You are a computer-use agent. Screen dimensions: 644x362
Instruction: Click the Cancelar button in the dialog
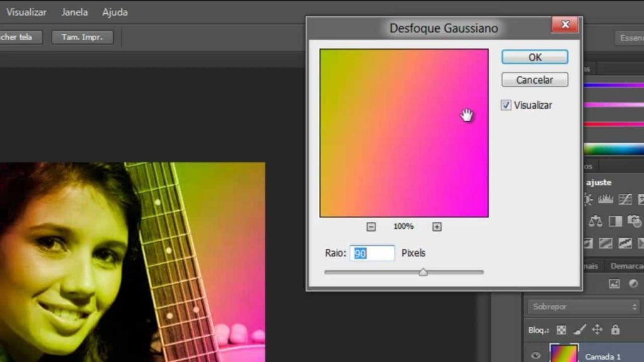[535, 80]
